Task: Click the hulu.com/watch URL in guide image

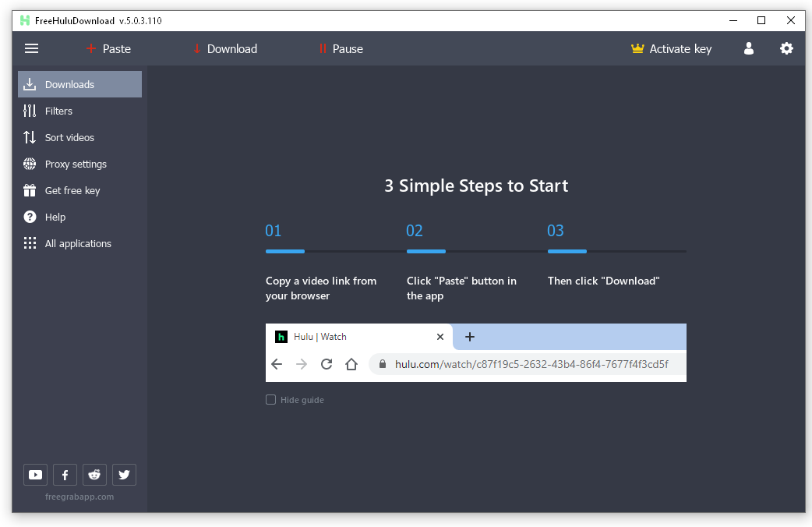Action: [x=531, y=364]
